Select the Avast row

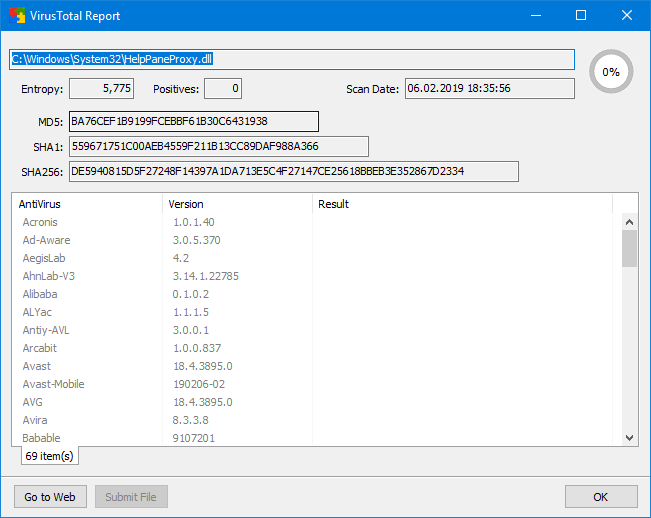pos(312,366)
